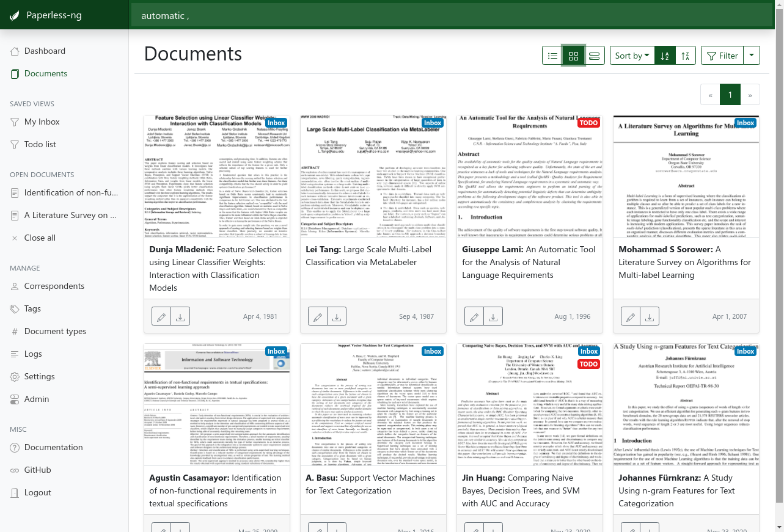
Task: Download the Lei Tang document
Action: (x=337, y=317)
